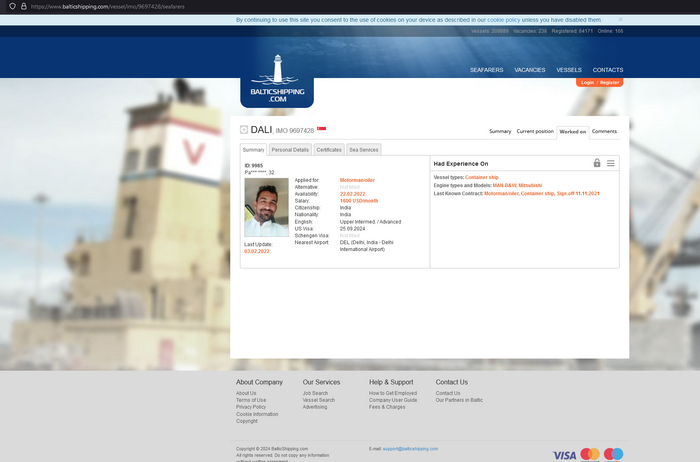700x462 pixels.
Task: Open How to Get Employed link
Action: click(x=393, y=393)
